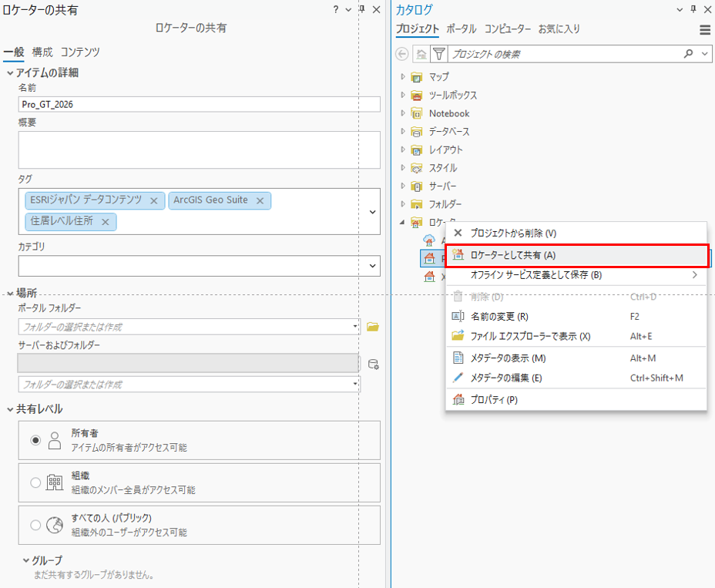The width and height of the screenshot is (715, 588).
Task: Click the 概要 summary text box
Action: coord(199,150)
